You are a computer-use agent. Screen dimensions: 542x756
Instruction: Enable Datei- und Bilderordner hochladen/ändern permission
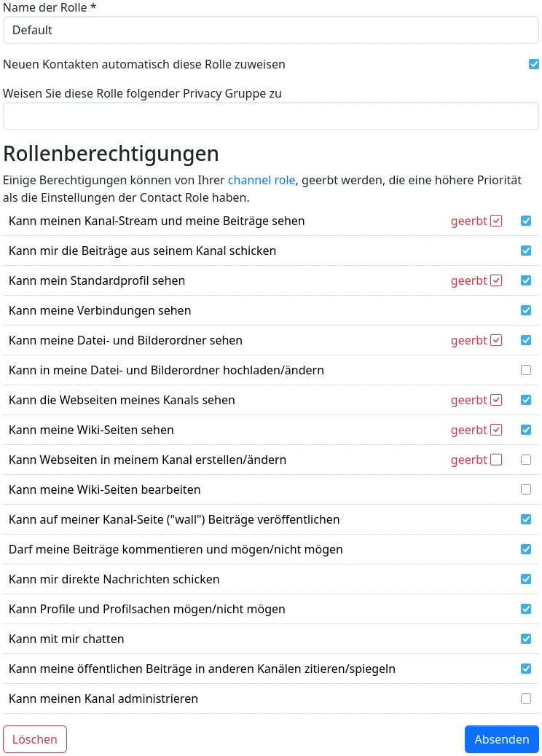pos(526,370)
